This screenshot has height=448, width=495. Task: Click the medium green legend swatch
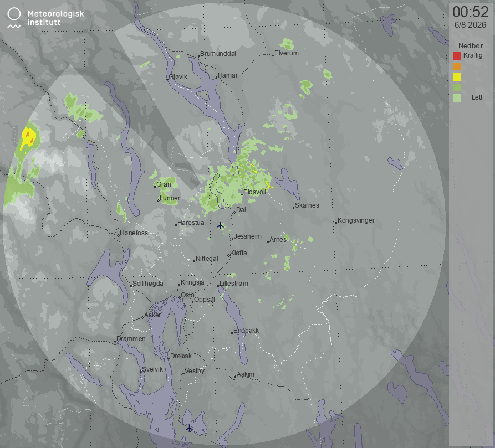coord(457,87)
